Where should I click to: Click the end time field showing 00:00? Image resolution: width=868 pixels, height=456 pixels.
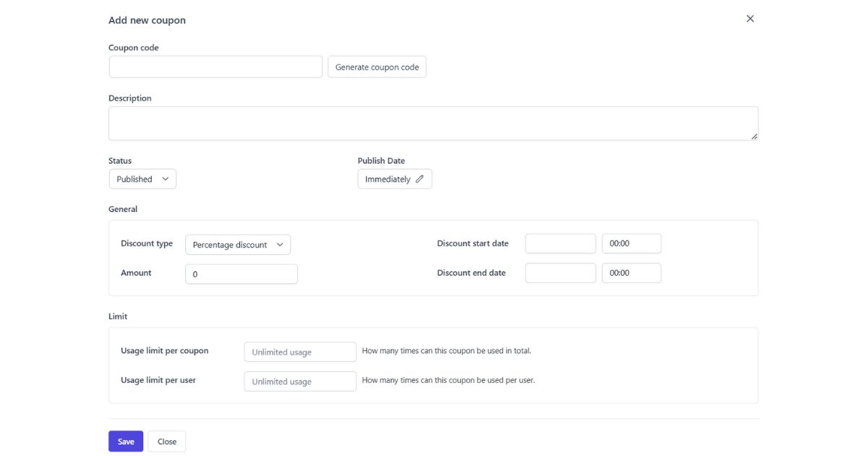[x=631, y=273]
